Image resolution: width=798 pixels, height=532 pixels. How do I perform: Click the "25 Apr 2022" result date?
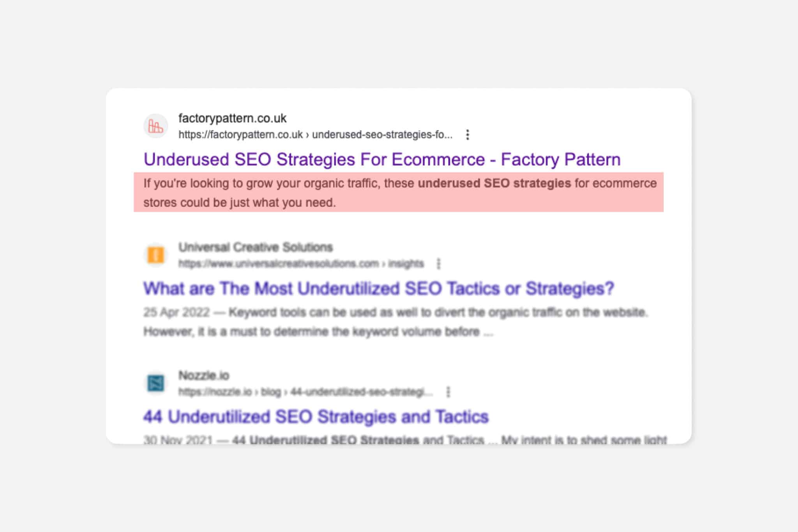pos(177,312)
